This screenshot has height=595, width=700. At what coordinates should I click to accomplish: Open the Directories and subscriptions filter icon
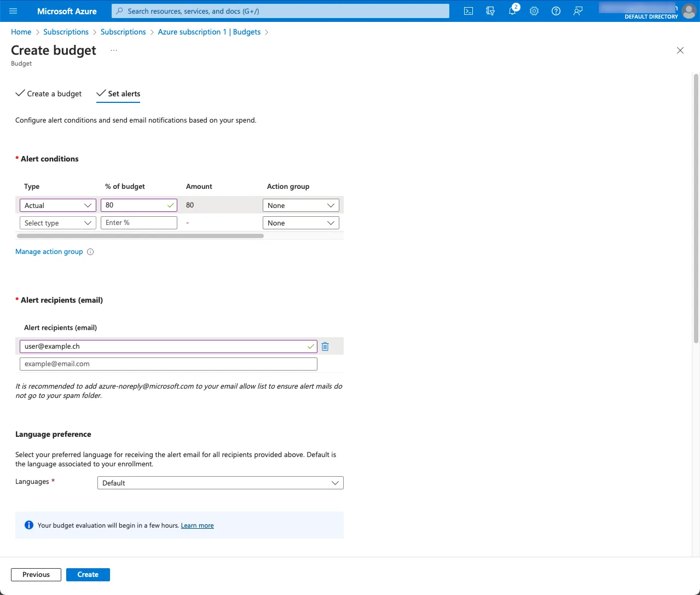pyautogui.click(x=490, y=11)
